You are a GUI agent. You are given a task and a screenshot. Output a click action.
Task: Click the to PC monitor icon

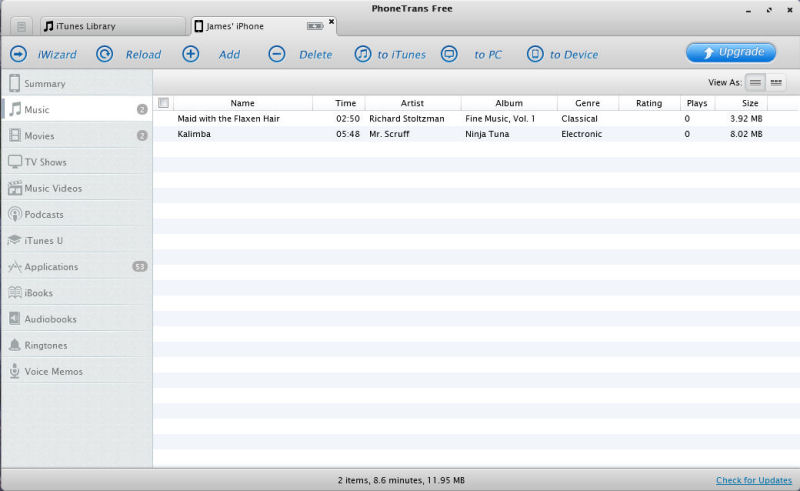[449, 54]
